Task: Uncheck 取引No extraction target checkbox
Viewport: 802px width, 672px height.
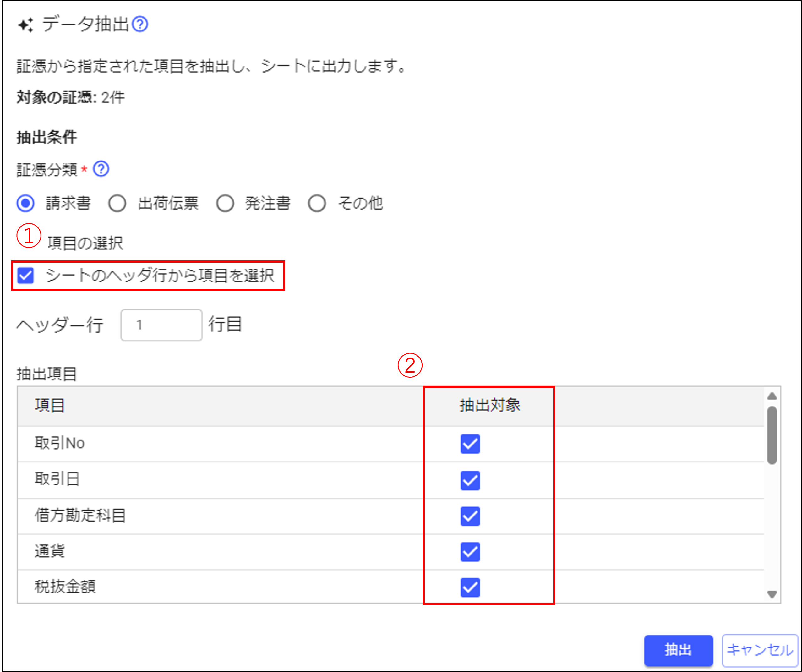Action: point(470,444)
